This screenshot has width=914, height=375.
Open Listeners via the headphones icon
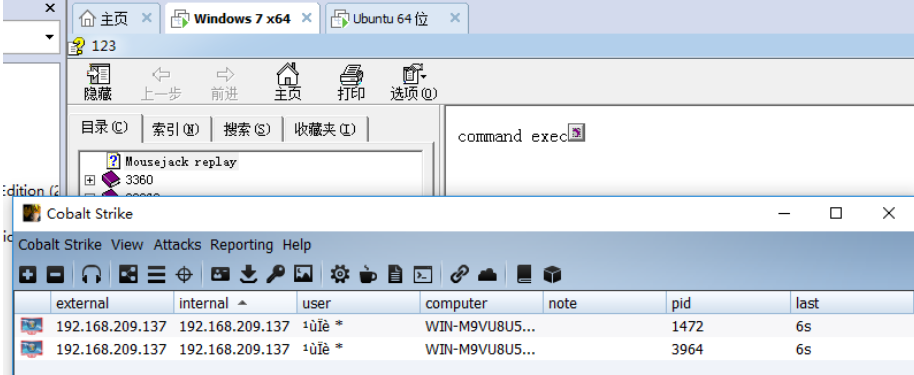(x=92, y=274)
